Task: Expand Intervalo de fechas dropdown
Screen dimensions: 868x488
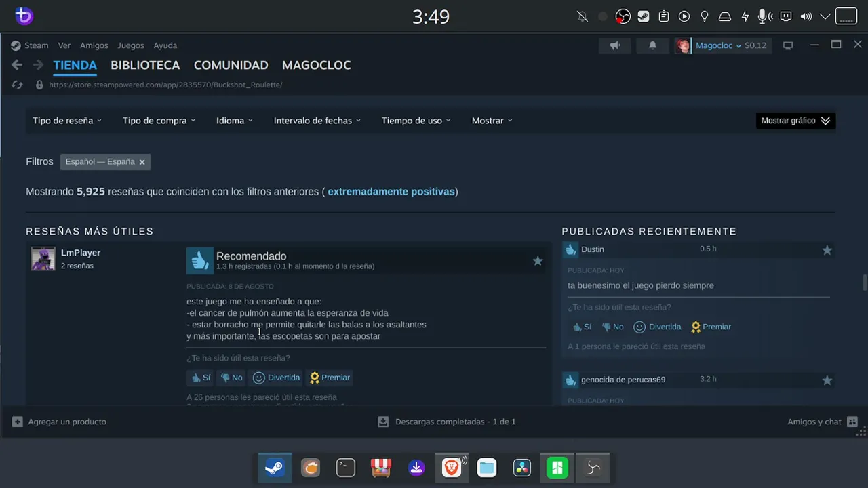Action: [317, 121]
